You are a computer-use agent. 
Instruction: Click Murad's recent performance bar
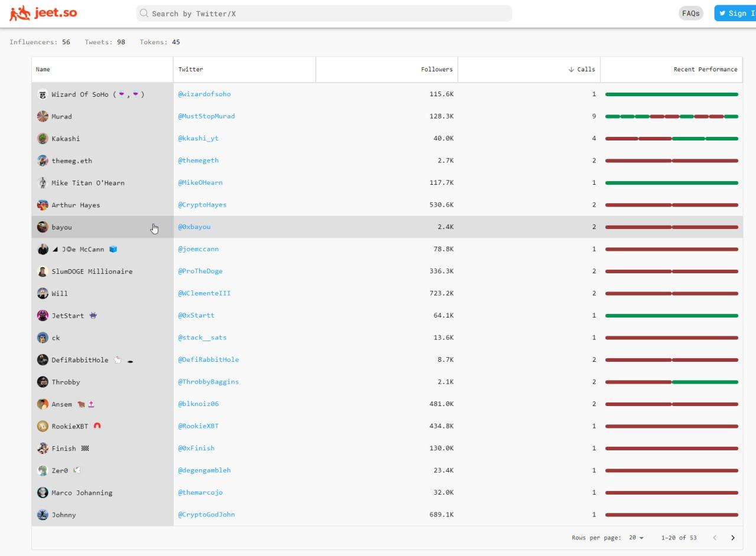click(672, 116)
